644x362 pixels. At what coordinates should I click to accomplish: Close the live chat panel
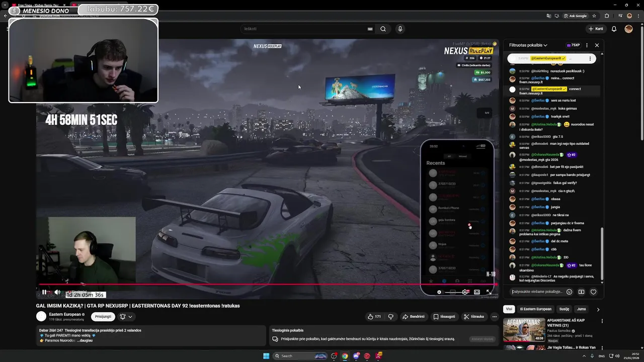[597, 45]
